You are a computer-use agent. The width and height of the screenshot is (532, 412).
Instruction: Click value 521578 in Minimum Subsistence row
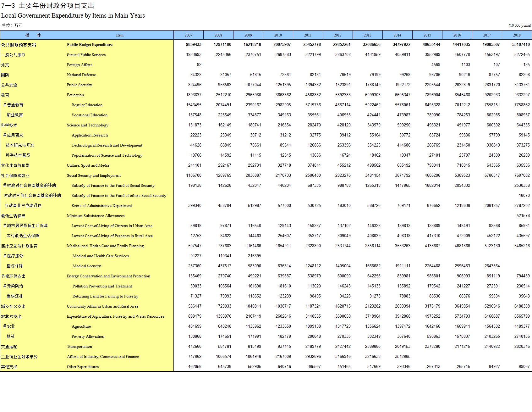tap(523, 216)
